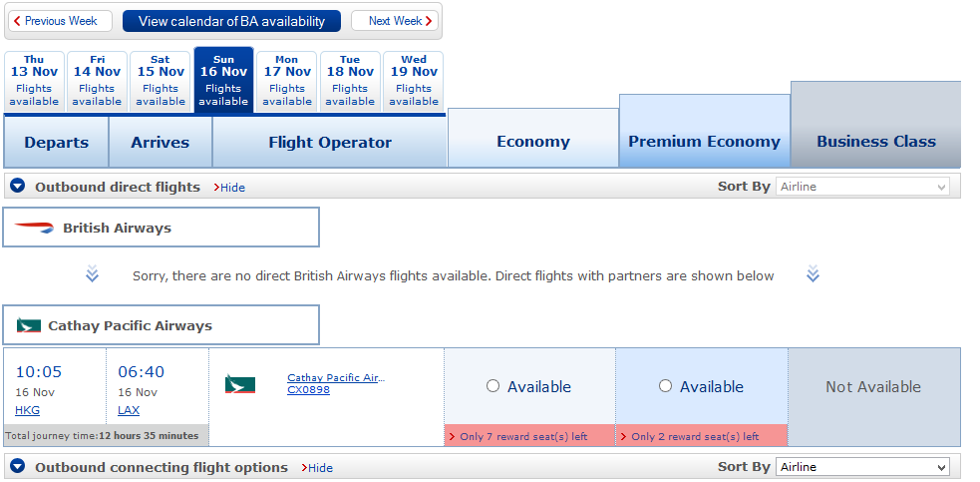Open Sort By dropdown for connecting flights
980x482 pixels.
tap(862, 467)
